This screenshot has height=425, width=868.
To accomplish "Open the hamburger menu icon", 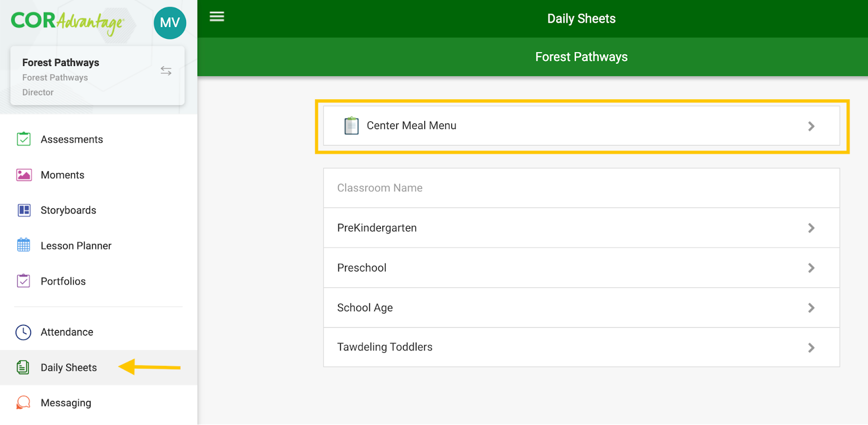I will 217,17.
